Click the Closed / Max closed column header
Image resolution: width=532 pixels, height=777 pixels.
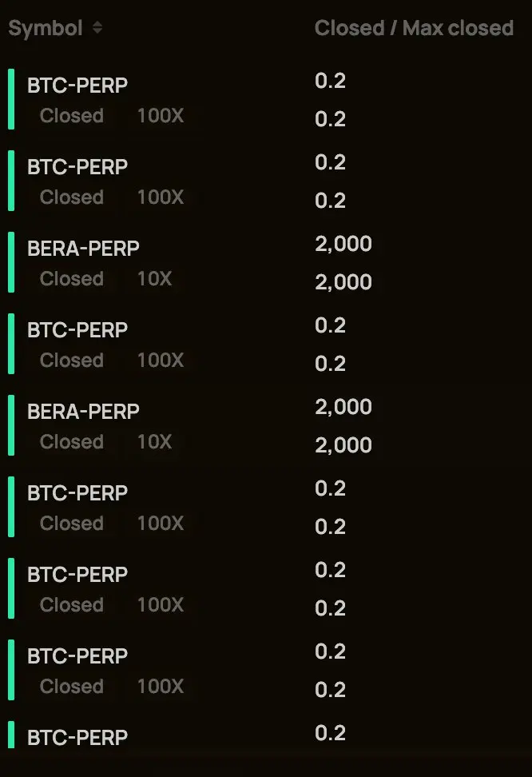click(414, 28)
